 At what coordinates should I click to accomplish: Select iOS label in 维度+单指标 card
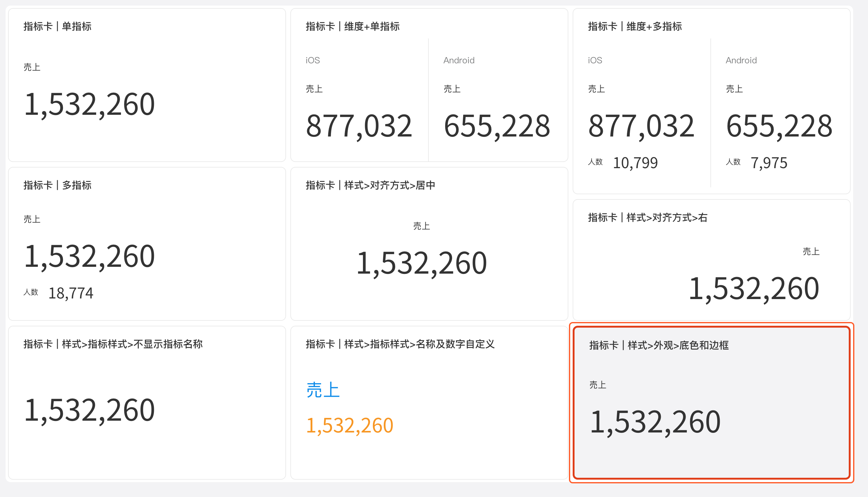point(313,60)
